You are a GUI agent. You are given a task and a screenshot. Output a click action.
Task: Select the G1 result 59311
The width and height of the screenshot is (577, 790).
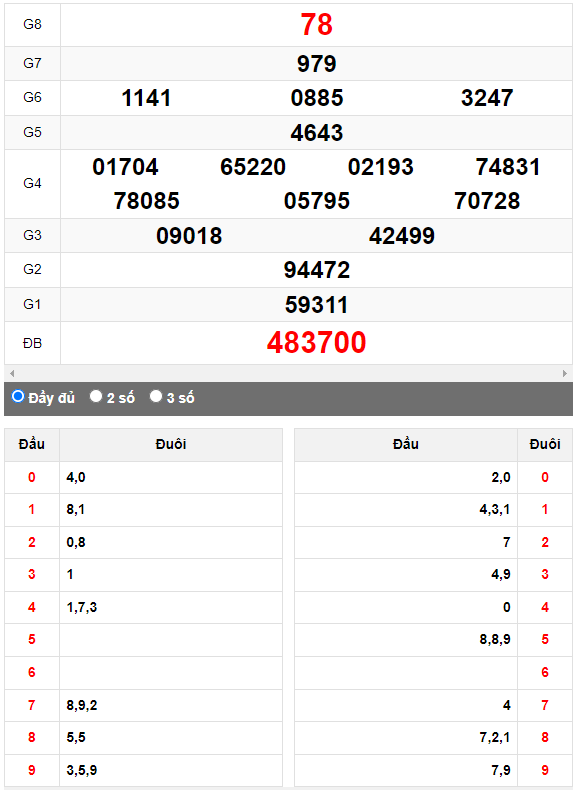pos(316,304)
